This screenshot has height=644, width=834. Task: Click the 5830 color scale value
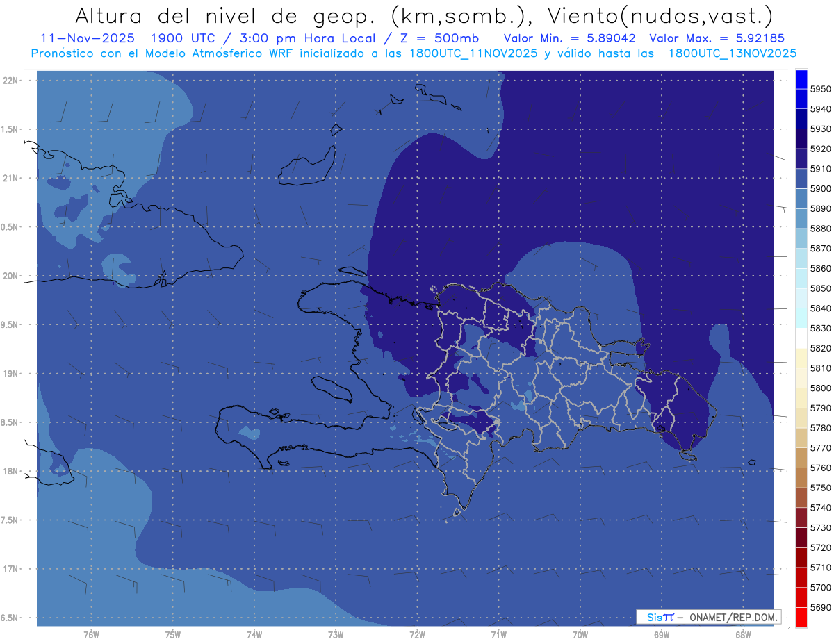click(821, 328)
